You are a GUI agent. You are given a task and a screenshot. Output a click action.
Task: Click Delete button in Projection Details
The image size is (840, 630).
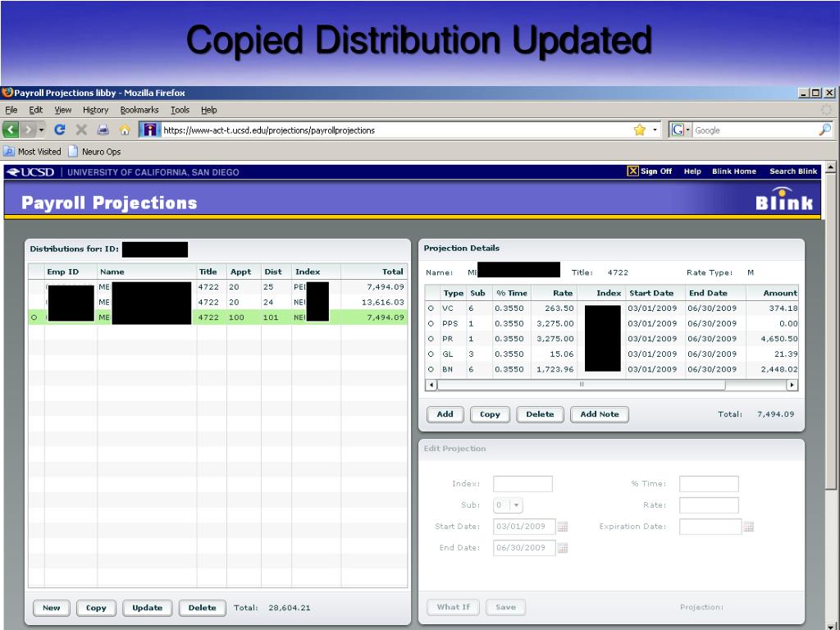click(540, 414)
